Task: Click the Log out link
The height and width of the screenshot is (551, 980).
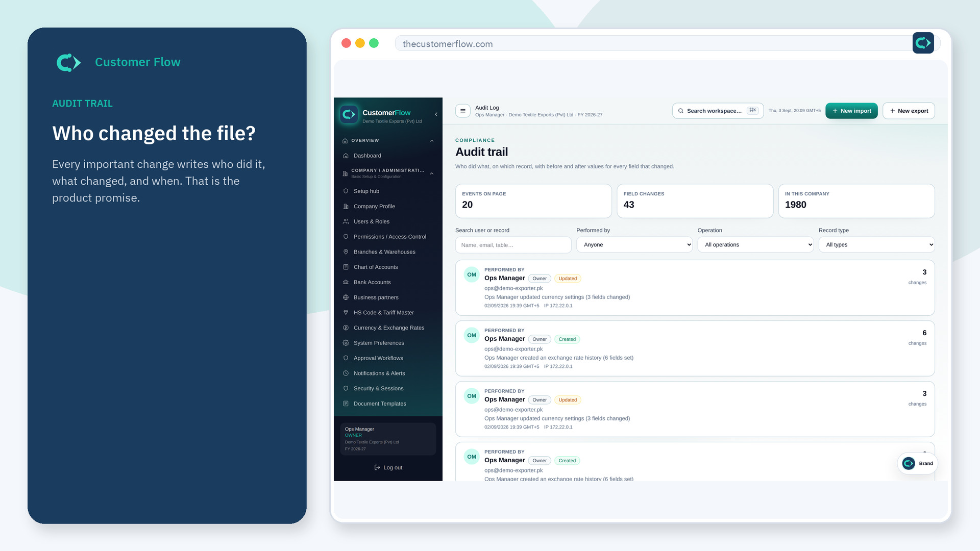Action: click(388, 467)
